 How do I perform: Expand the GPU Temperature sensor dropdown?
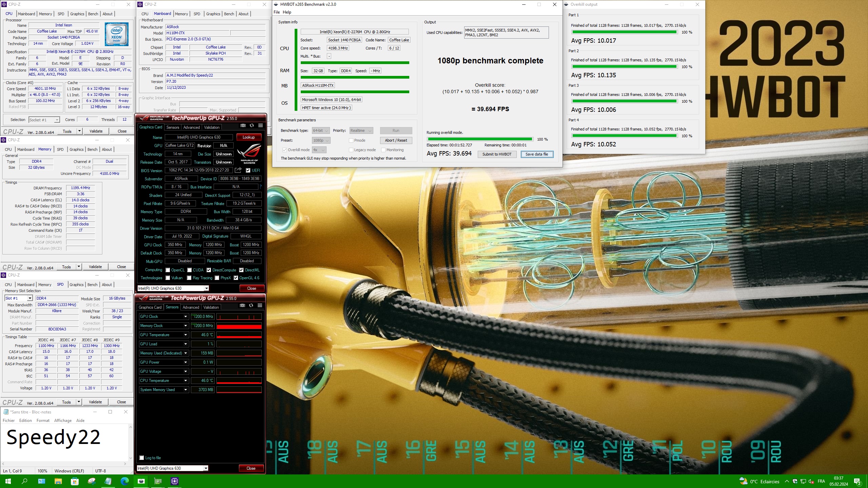(185, 335)
